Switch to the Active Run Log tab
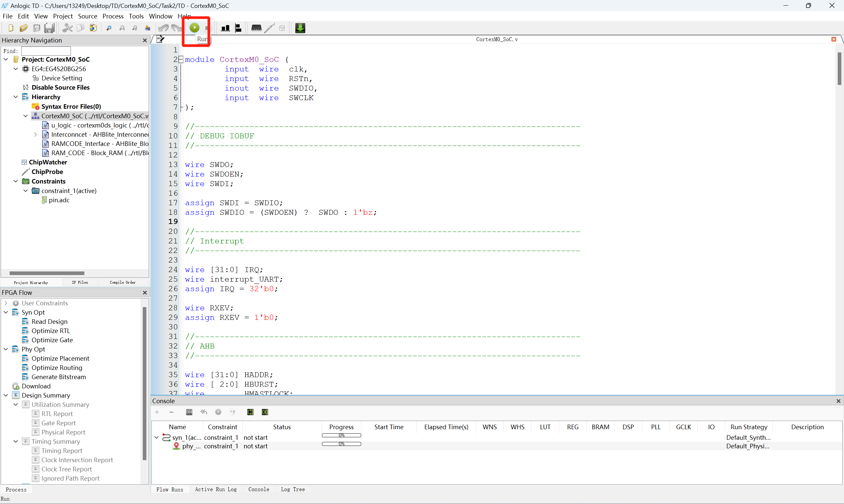The height and width of the screenshot is (504, 844). pos(216,489)
